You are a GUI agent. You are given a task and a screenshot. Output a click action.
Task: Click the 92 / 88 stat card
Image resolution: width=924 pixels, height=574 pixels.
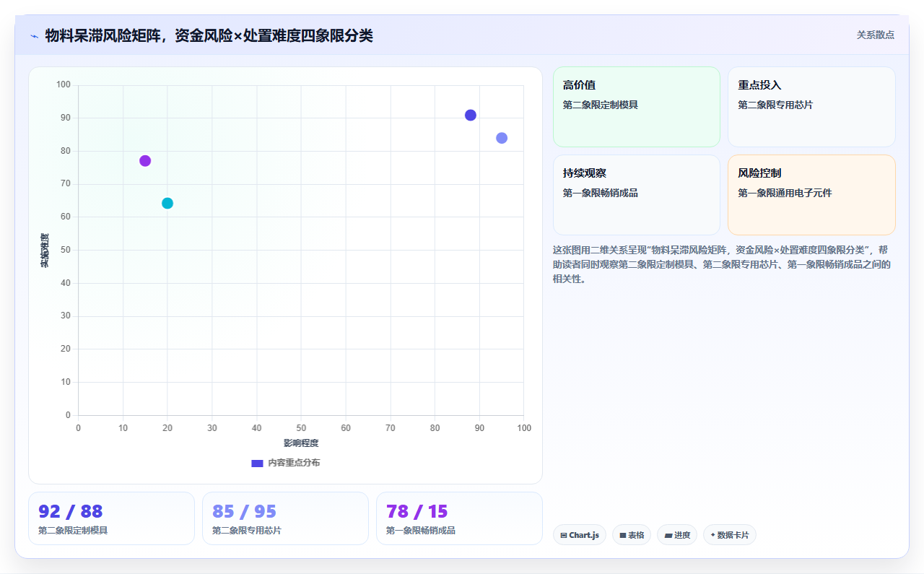click(x=111, y=518)
